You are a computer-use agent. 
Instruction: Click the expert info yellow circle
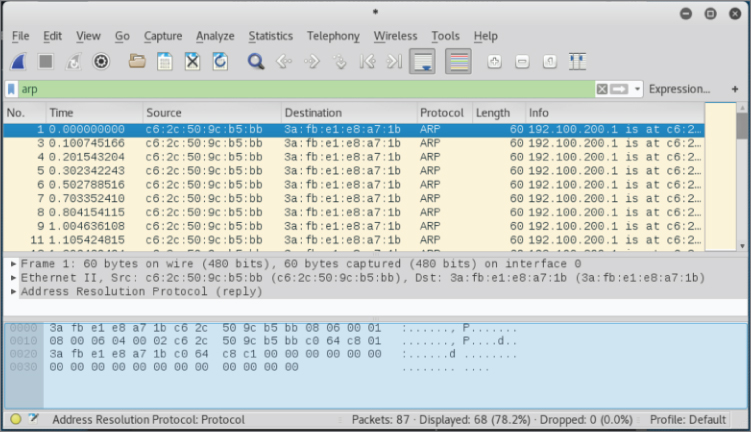(x=15, y=420)
